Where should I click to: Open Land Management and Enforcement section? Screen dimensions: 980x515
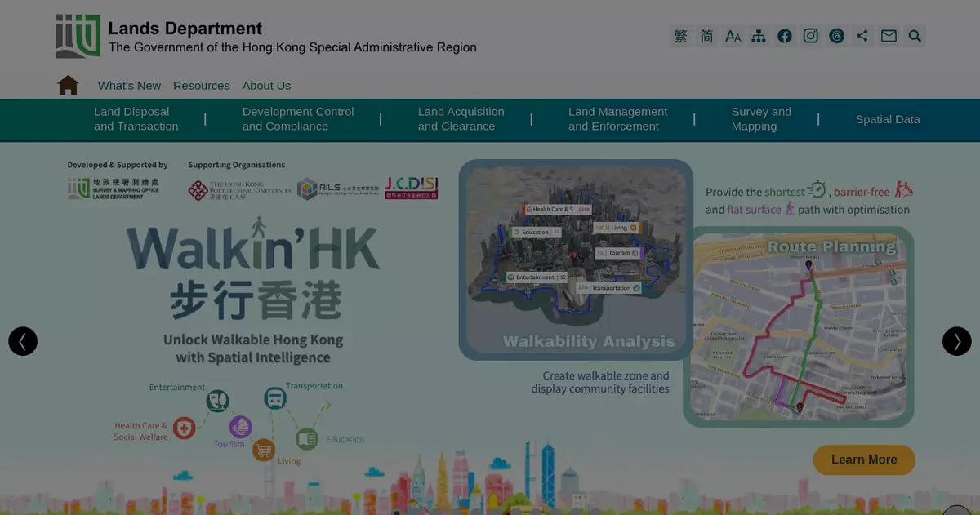click(x=617, y=119)
